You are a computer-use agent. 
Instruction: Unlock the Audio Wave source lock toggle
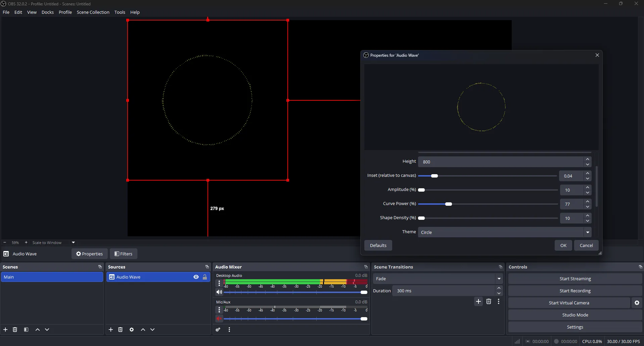tap(205, 277)
